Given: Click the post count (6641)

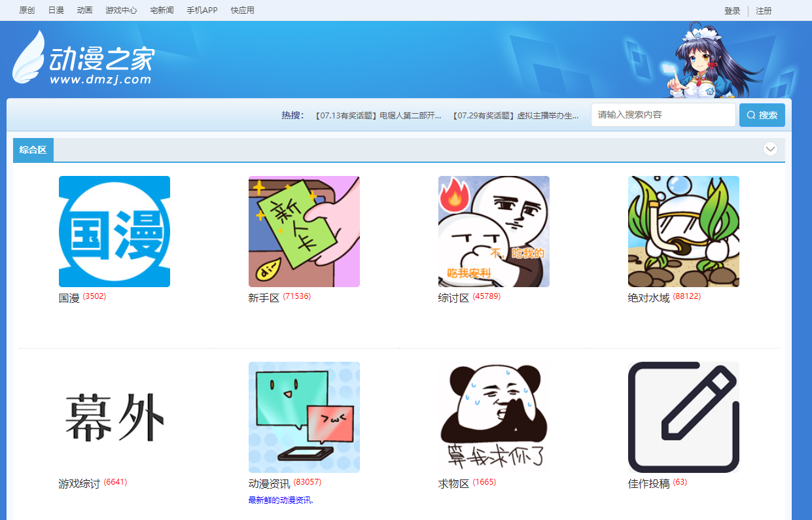Looking at the screenshot, I should 115,482.
